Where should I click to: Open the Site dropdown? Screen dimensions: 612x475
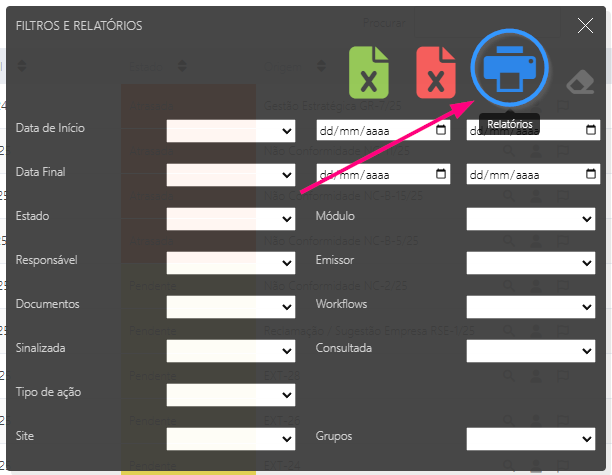pyautogui.click(x=231, y=439)
